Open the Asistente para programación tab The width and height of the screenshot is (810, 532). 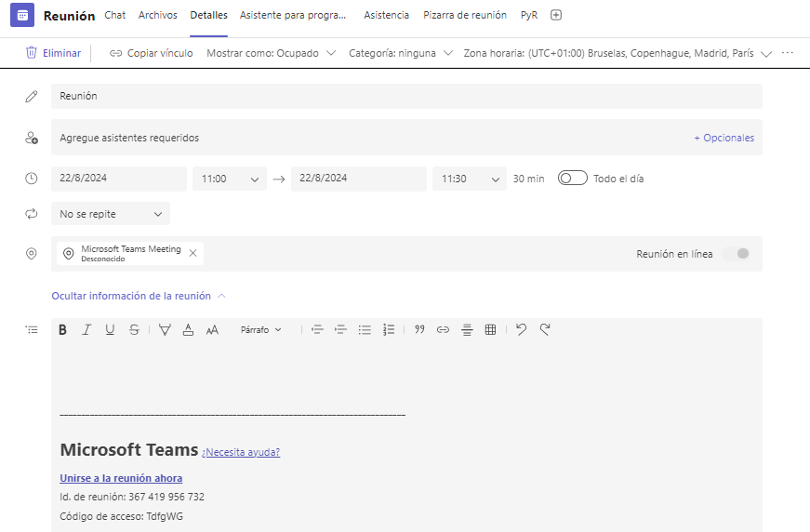[x=293, y=15]
